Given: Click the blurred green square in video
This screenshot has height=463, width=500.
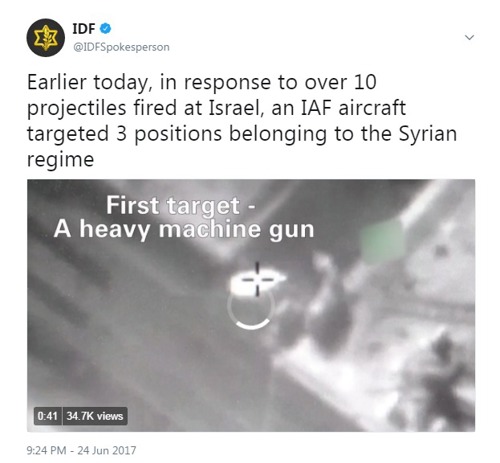Looking at the screenshot, I should click(x=383, y=240).
